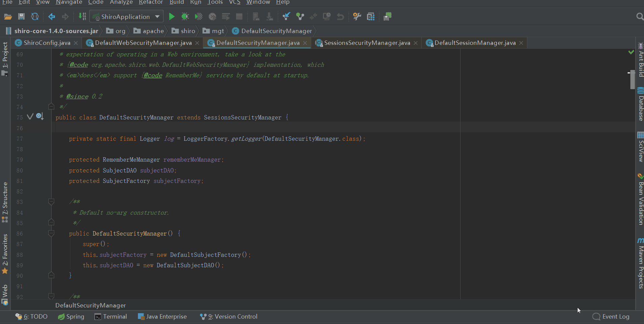The height and width of the screenshot is (324, 644).
Task: Toggle the Ant Build side panel
Action: [640, 60]
